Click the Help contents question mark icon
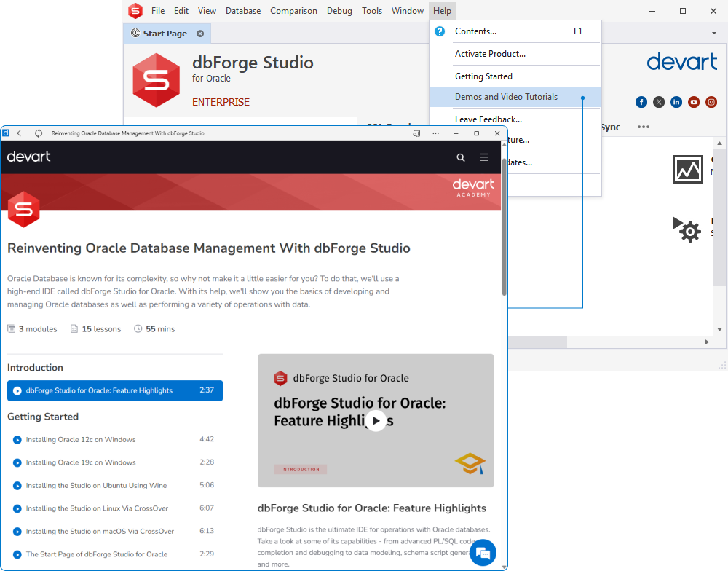This screenshot has width=728, height=571. (439, 31)
